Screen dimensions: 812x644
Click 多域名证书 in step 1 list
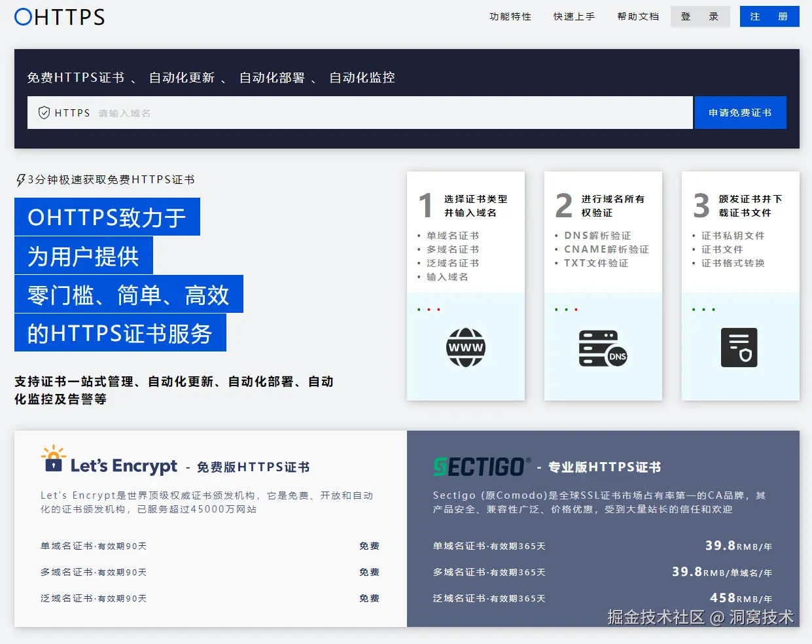pos(453,249)
